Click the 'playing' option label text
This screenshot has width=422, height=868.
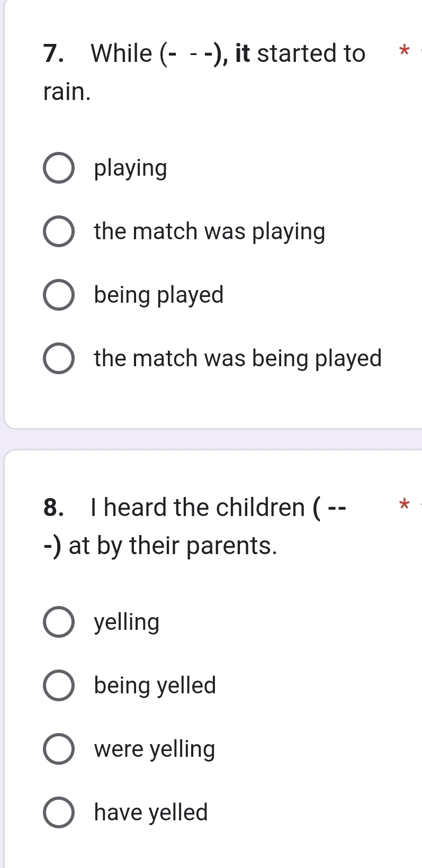point(130,168)
